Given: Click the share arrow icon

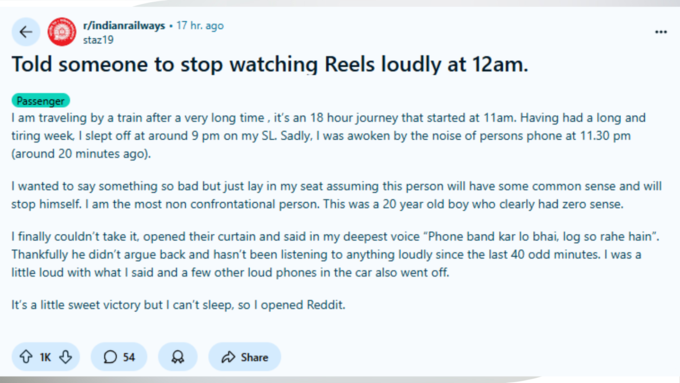Looking at the screenshot, I should (228, 357).
